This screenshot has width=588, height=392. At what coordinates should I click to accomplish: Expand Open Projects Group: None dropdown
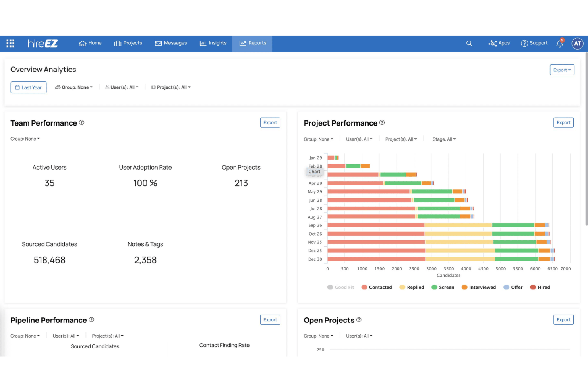click(319, 336)
